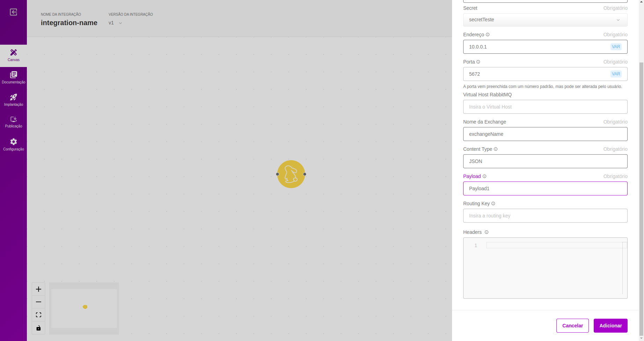Click the exit/back arrow icon in sidebar
This screenshot has height=341, width=644.
point(13,12)
